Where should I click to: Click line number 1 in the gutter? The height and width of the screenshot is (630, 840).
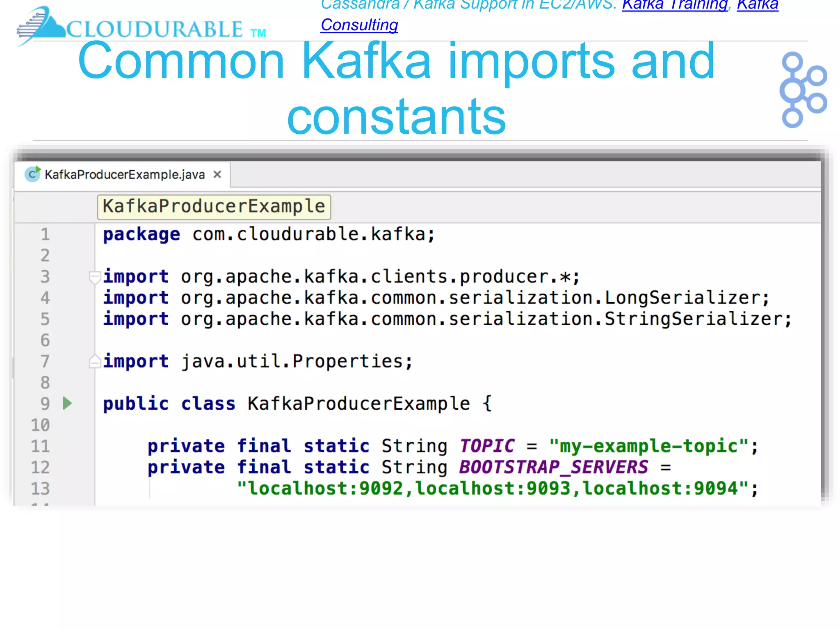[x=45, y=235]
